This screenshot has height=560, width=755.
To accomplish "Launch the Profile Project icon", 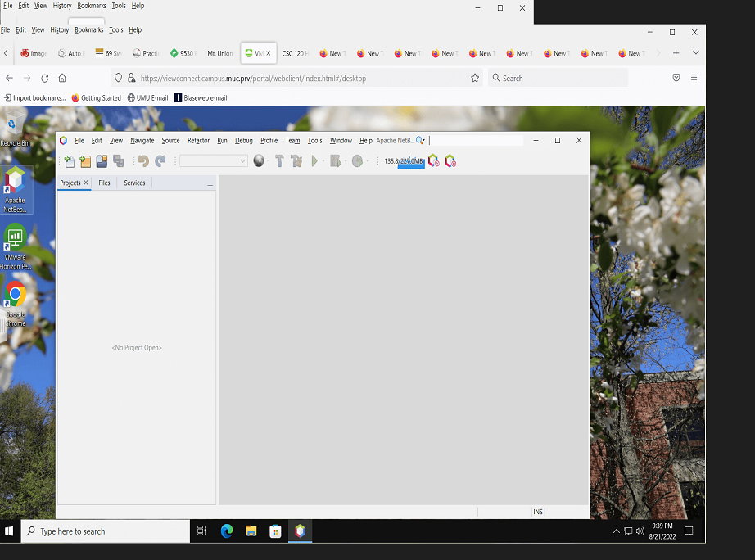I will [x=357, y=160].
